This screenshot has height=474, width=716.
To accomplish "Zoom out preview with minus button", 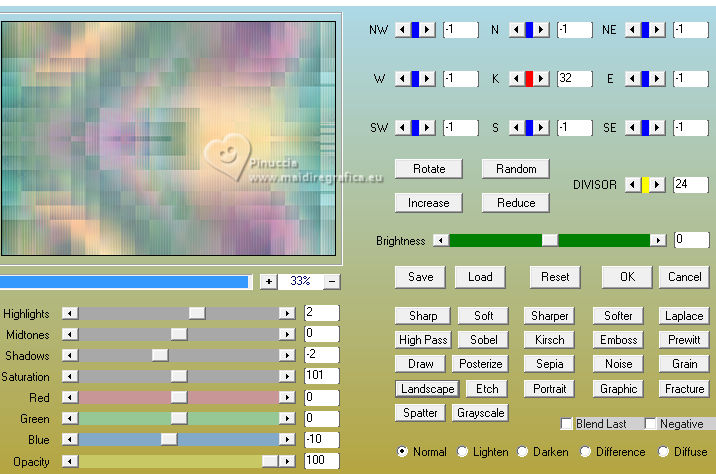I will click(x=332, y=282).
